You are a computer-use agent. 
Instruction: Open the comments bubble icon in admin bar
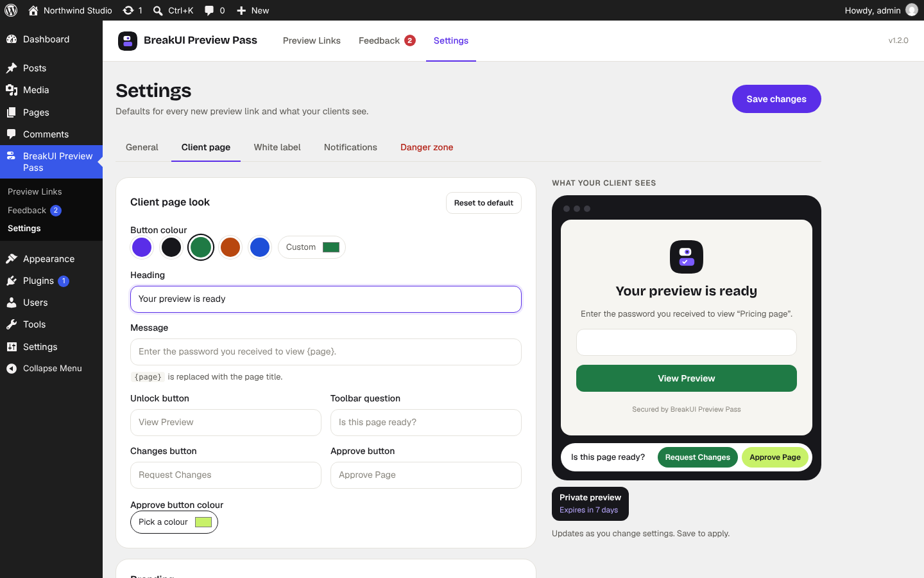[x=209, y=10]
